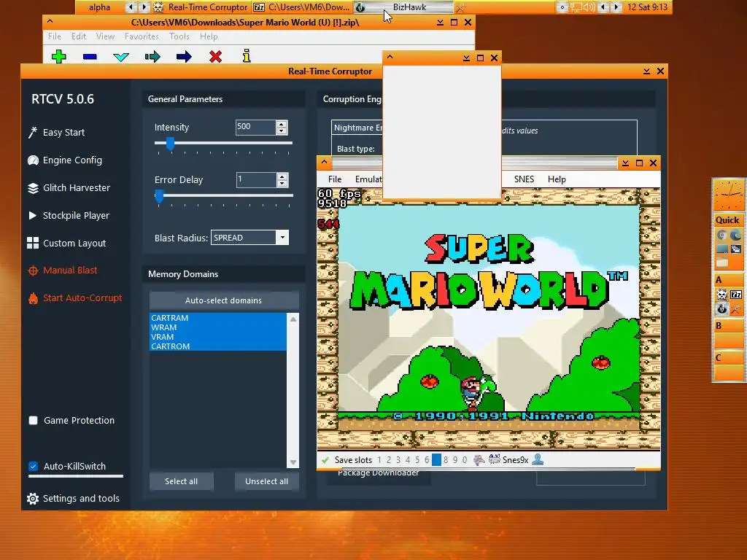The image size is (747, 560).
Task: Open 7-Zip Edit menu
Action: [x=79, y=36]
